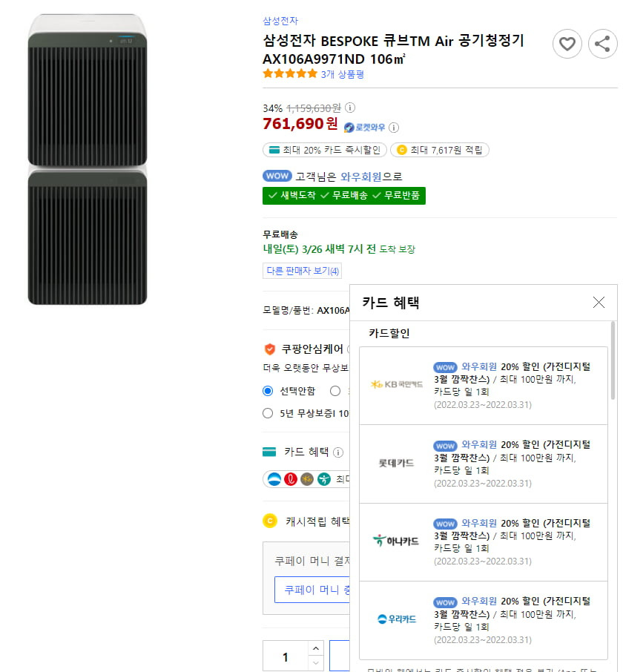
Task: Click the card benefit popup scrollbar
Action: 613,361
